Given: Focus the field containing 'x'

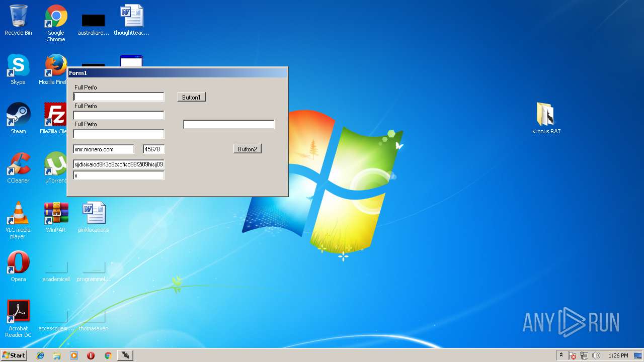Looking at the screenshot, I should pyautogui.click(x=119, y=175).
